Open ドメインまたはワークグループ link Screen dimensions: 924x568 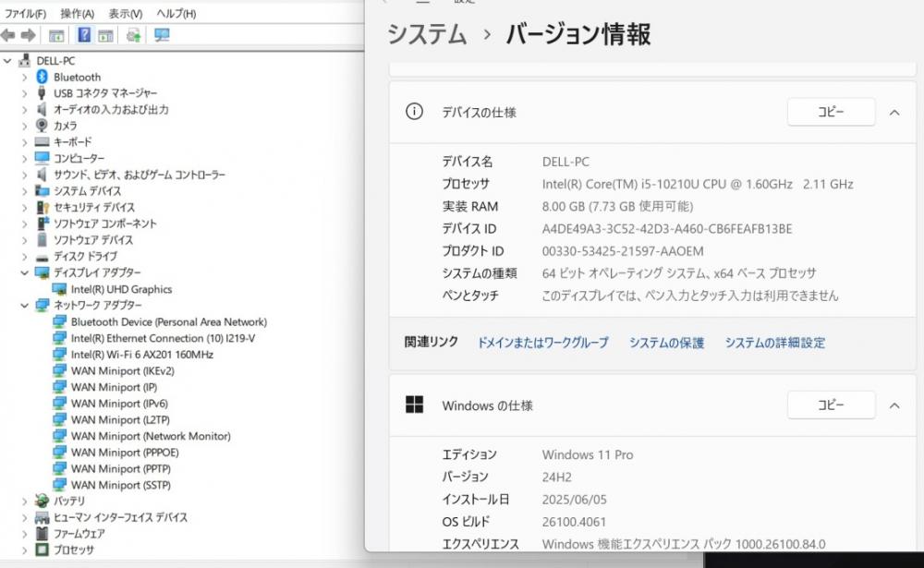[x=542, y=343]
